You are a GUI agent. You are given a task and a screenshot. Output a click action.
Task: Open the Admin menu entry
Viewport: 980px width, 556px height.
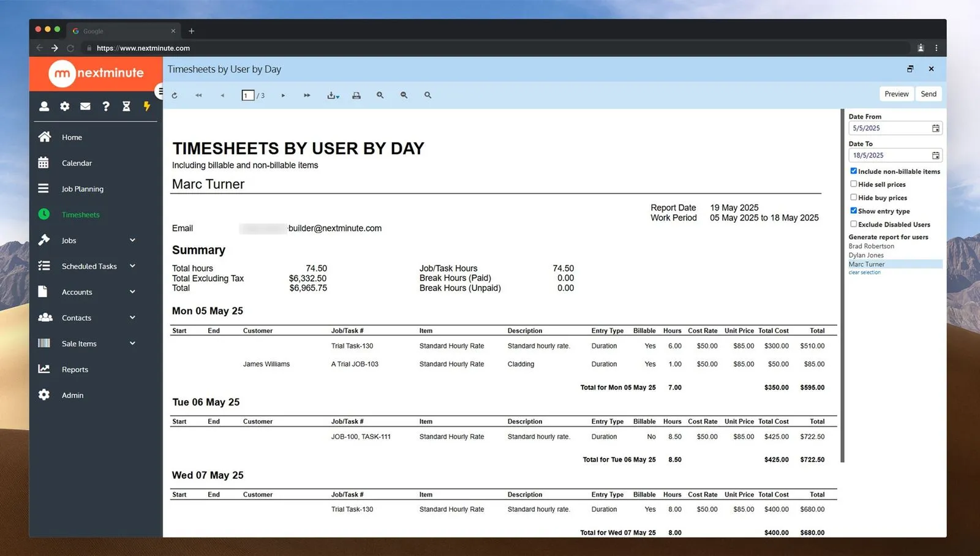[x=72, y=395]
